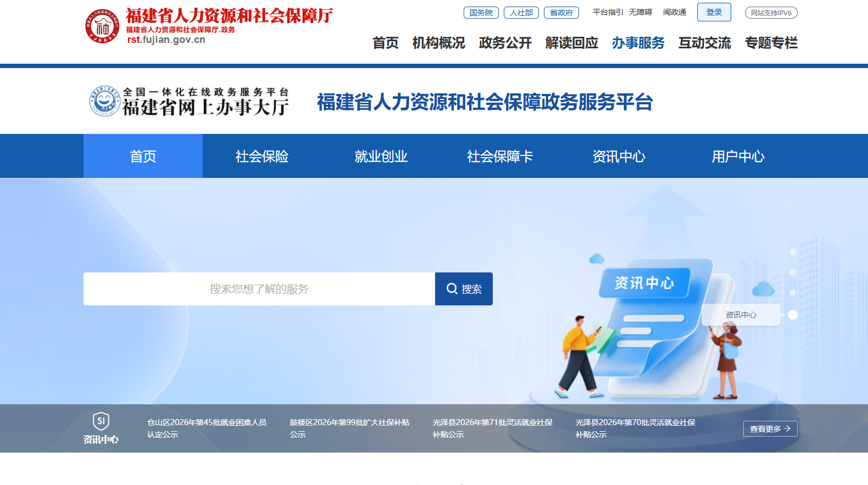This screenshot has width=868, height=485.
Task: Open the 办事服务 top menu item
Action: 638,43
